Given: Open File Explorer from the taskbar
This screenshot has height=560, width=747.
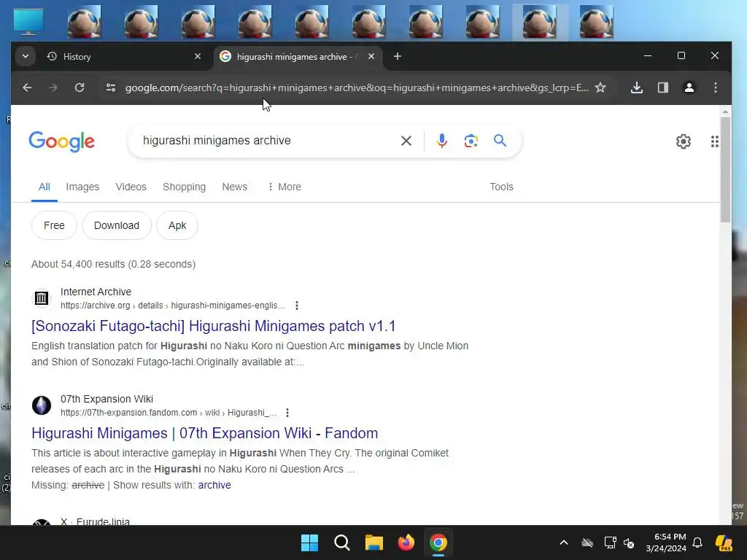Looking at the screenshot, I should [x=374, y=542].
